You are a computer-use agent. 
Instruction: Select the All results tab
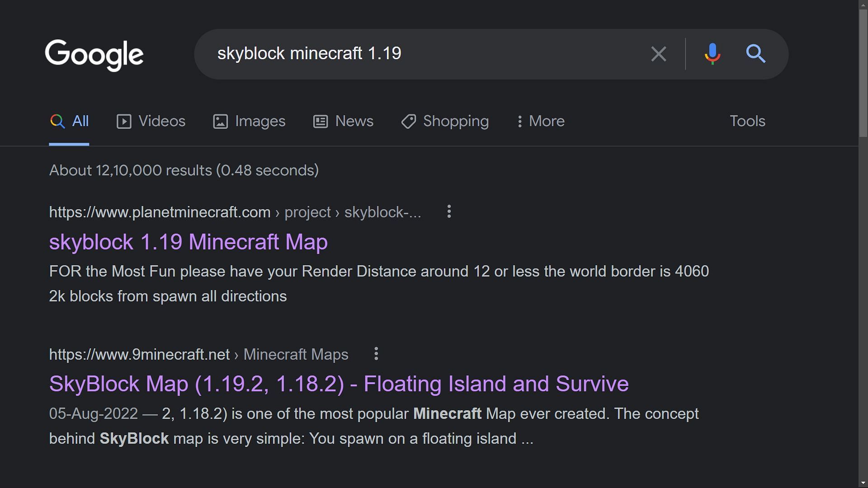point(69,121)
